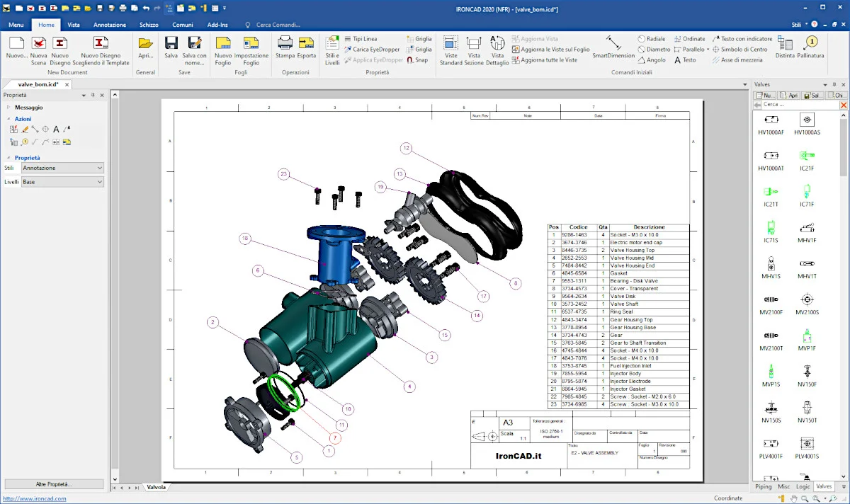Click the SmartDimension tool icon

click(613, 42)
